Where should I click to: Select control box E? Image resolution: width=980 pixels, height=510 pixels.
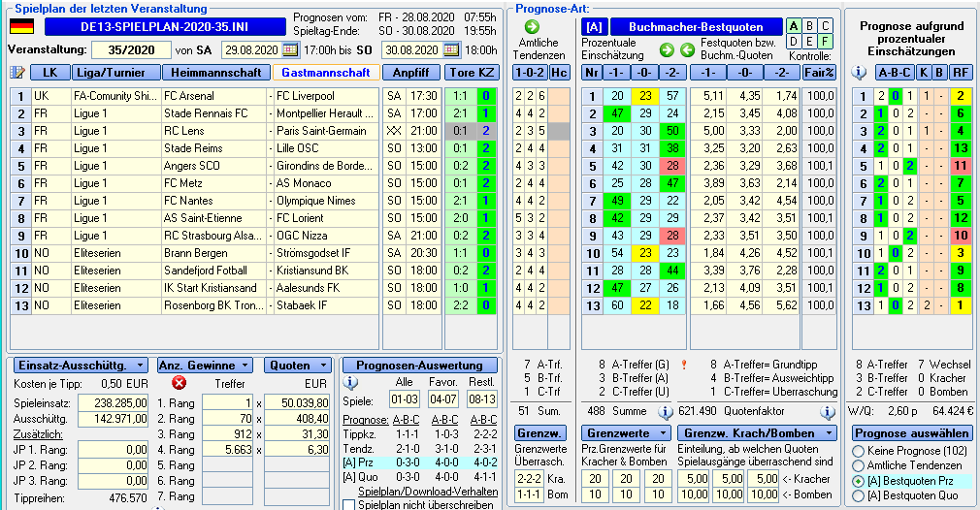click(810, 42)
